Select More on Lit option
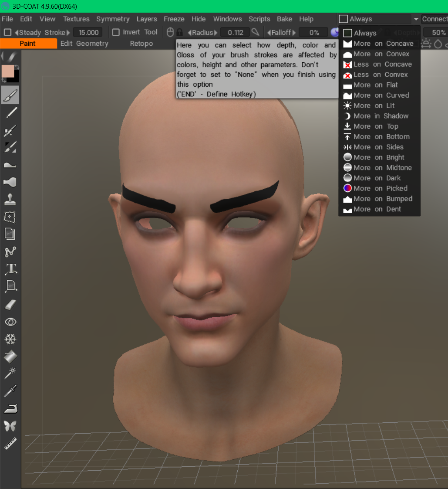The width and height of the screenshot is (448, 489). tap(380, 105)
